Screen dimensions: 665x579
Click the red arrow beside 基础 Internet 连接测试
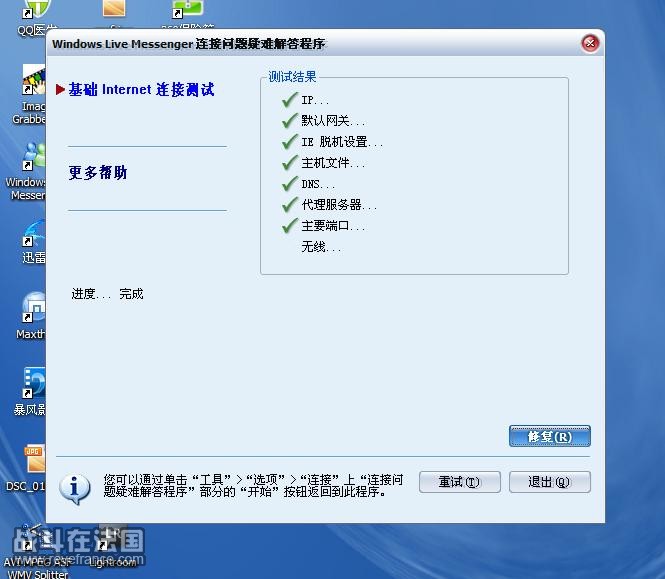[60, 90]
